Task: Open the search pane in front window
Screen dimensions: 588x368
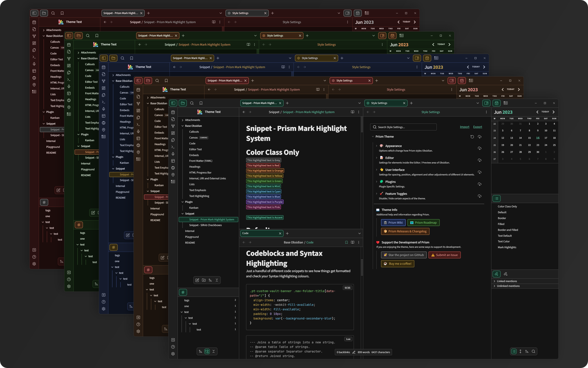Action: [192, 103]
